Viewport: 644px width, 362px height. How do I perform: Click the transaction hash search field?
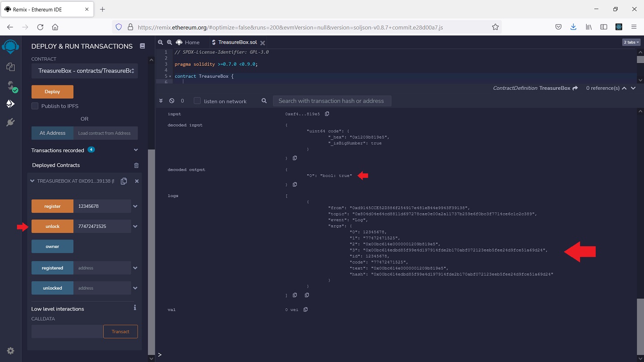click(332, 101)
